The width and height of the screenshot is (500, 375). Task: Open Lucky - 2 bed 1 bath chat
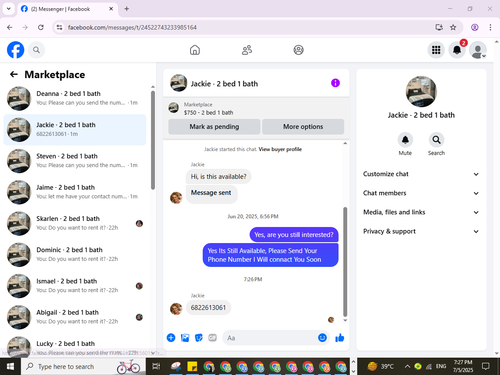click(75, 345)
